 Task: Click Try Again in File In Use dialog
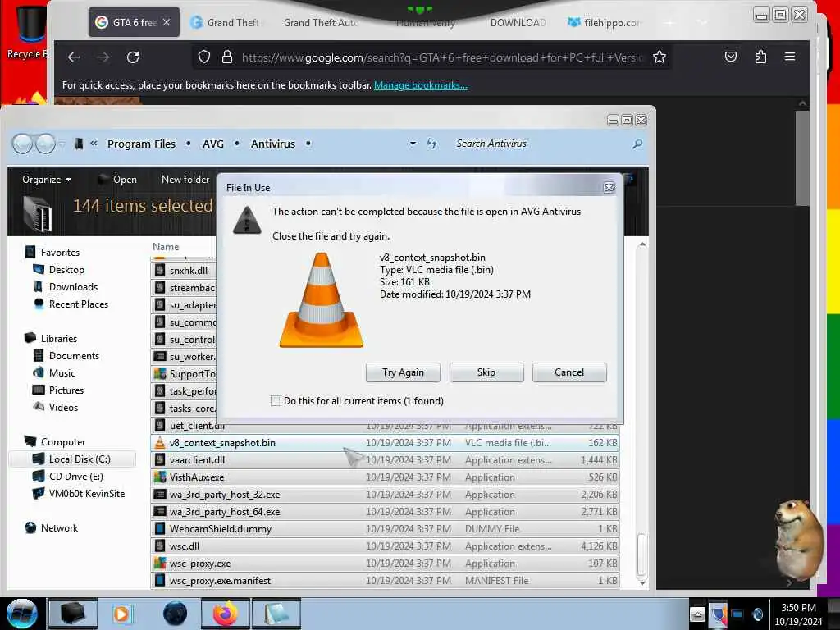pos(403,372)
